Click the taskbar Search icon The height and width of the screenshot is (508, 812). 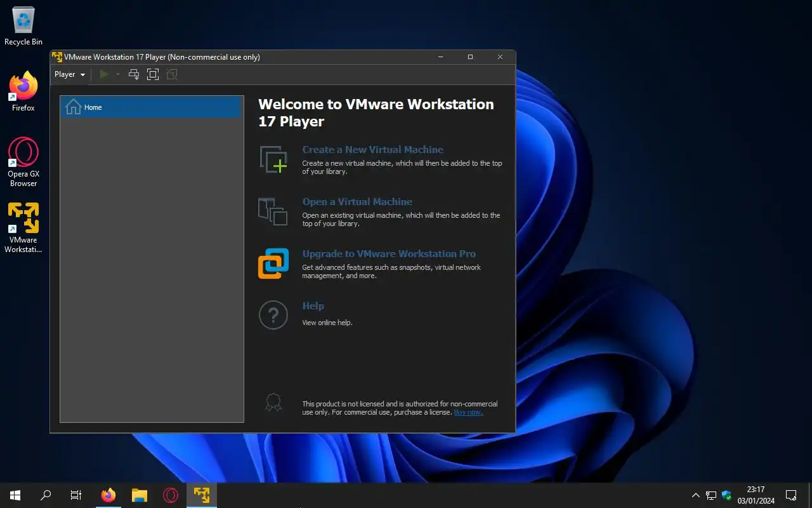(46, 495)
